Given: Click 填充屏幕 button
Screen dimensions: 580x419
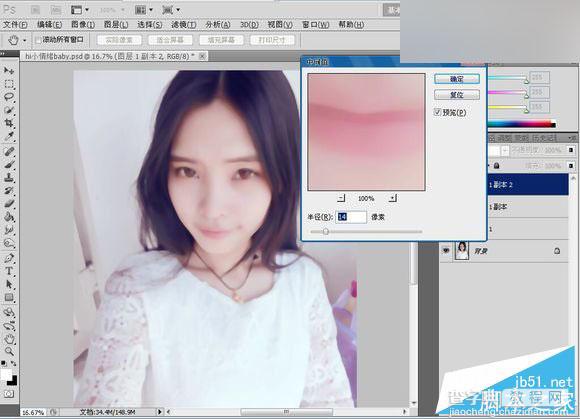Looking at the screenshot, I should tap(221, 40).
